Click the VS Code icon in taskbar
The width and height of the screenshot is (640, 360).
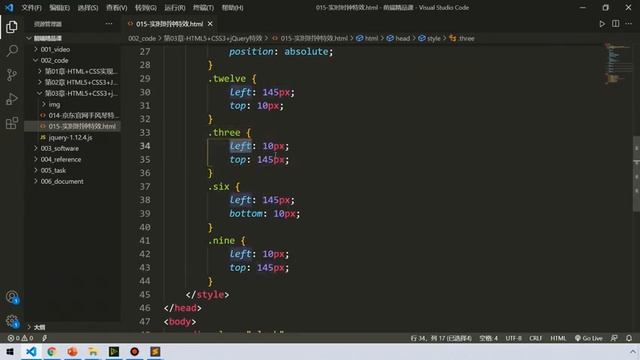click(31, 351)
